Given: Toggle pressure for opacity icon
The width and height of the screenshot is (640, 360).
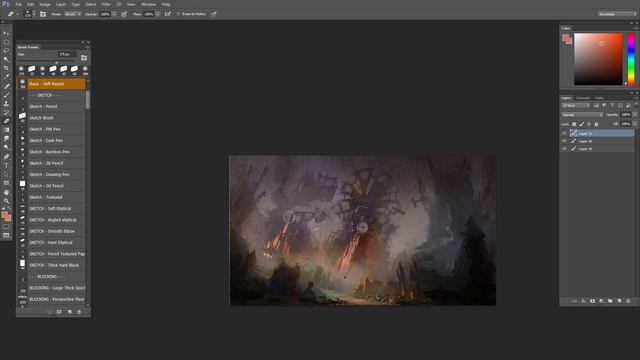Looking at the screenshot, I should coord(124,14).
